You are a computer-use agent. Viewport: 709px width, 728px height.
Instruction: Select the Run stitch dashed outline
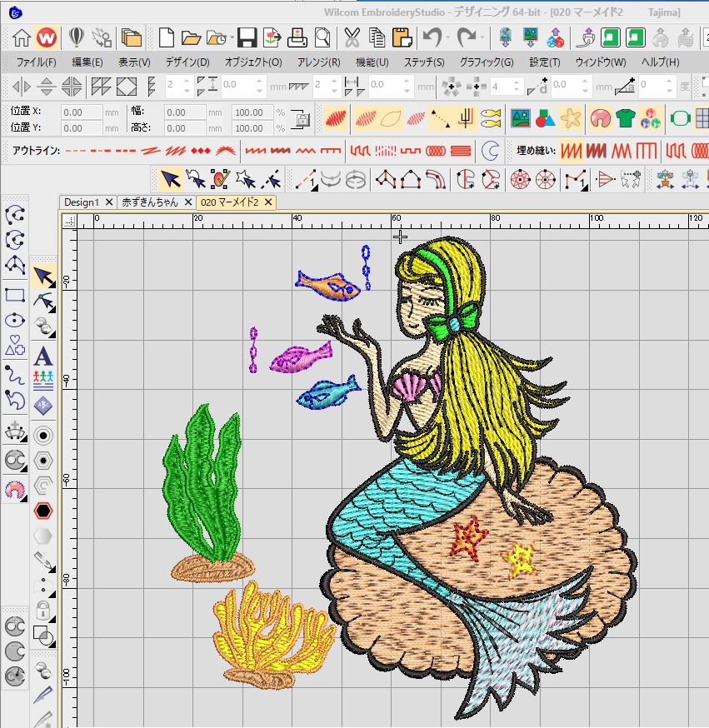pyautogui.click(x=76, y=151)
